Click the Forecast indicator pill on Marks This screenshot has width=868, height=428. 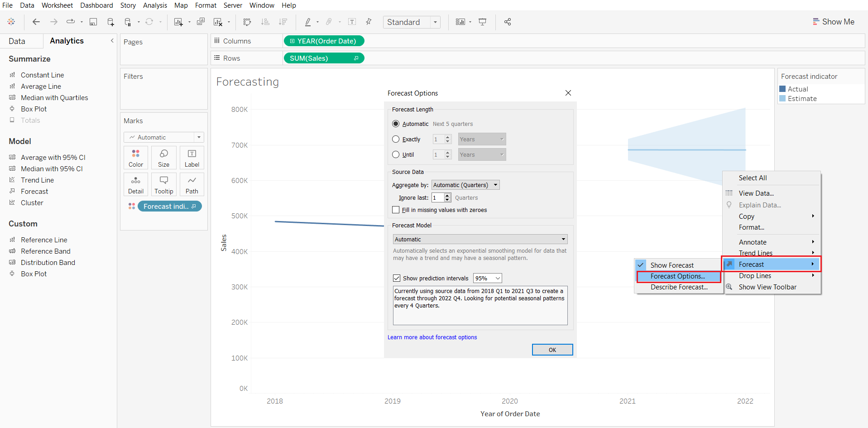169,206
